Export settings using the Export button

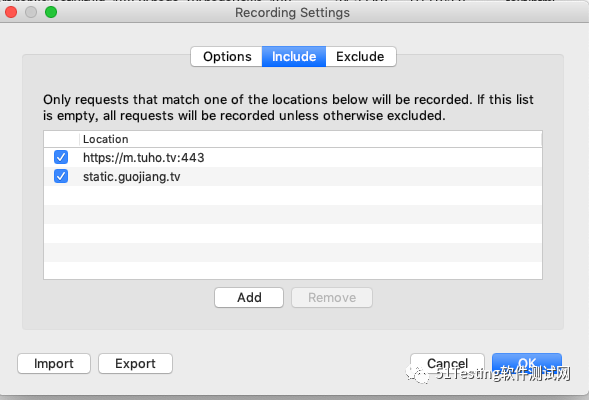point(135,364)
